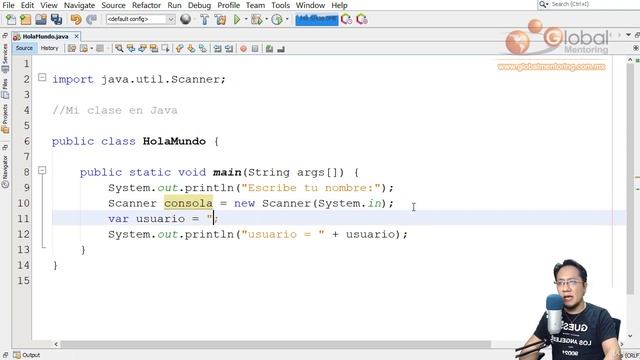Screen dimensions: 640x360
Task: Select the HolaMundo.java editor tab
Action: [x=45, y=36]
